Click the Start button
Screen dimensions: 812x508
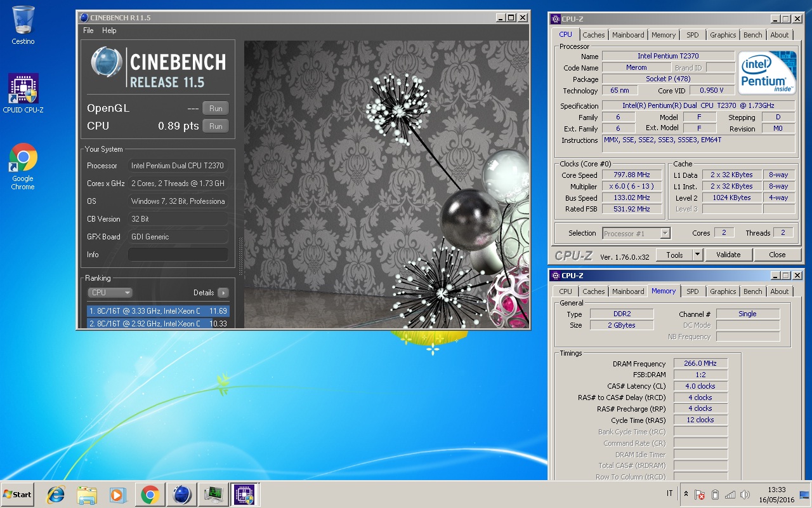[x=17, y=495]
